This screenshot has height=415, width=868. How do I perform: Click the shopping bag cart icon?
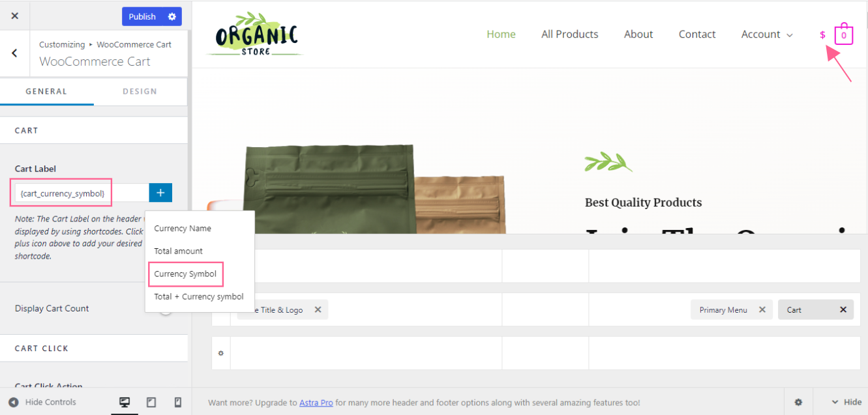tap(843, 35)
